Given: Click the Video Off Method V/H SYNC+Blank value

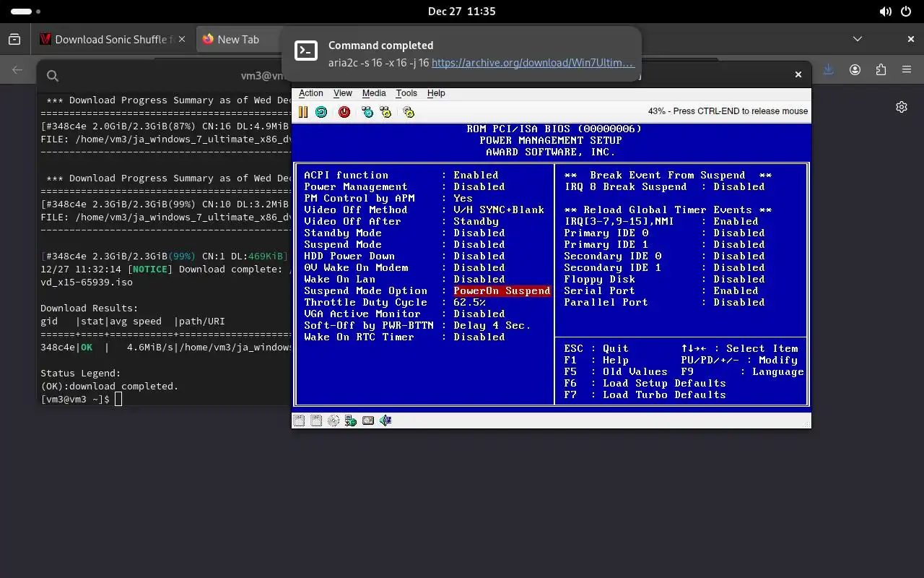Looking at the screenshot, I should (x=499, y=210).
